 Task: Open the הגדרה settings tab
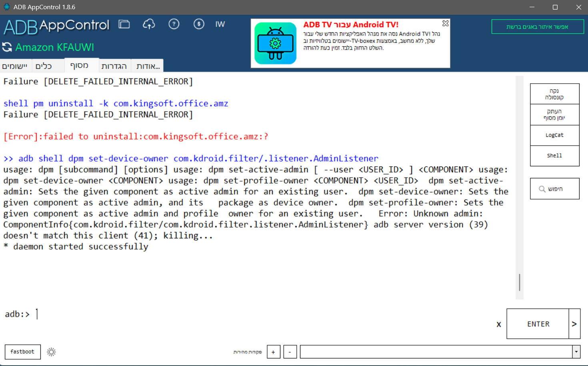tap(114, 66)
